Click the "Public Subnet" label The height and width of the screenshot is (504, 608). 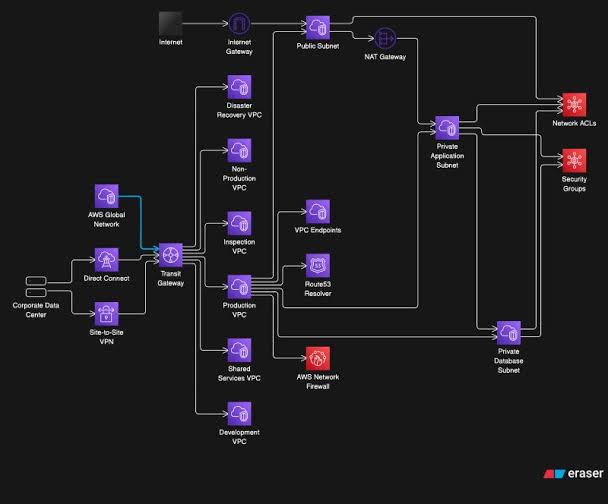coord(318,46)
